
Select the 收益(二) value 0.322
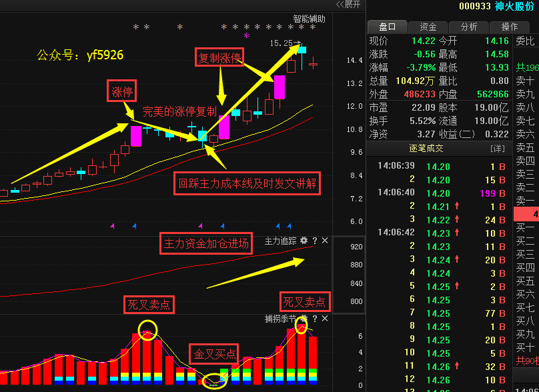click(x=497, y=134)
